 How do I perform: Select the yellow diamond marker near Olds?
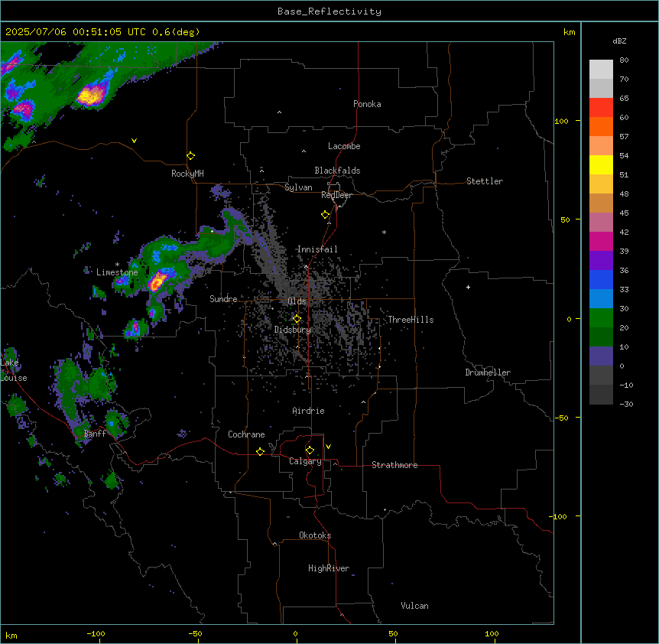pyautogui.click(x=297, y=319)
